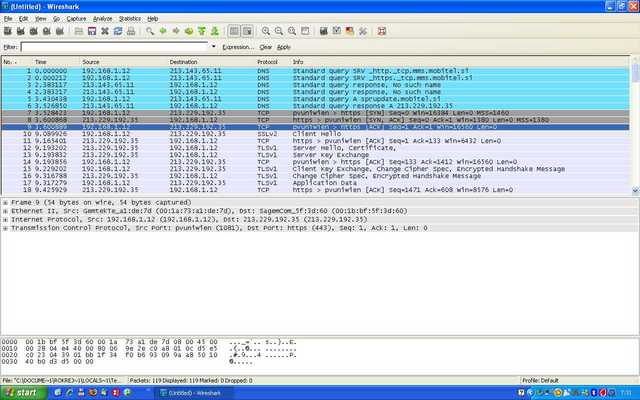Reset zoom to normal size
This screenshot has width=640, height=400.
coord(292,31)
